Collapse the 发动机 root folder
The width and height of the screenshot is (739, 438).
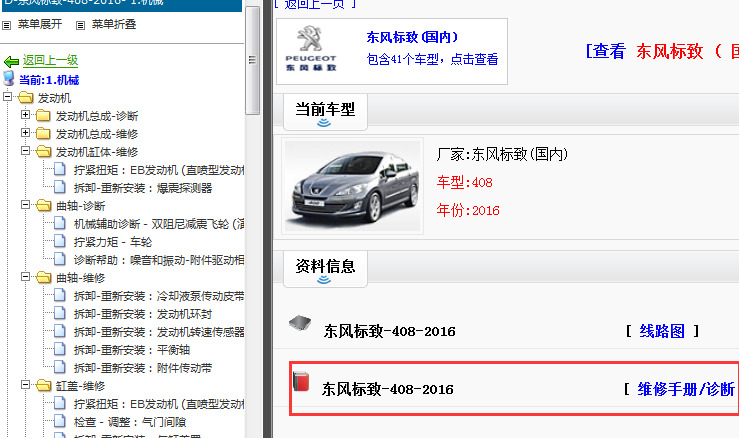pos(7,97)
